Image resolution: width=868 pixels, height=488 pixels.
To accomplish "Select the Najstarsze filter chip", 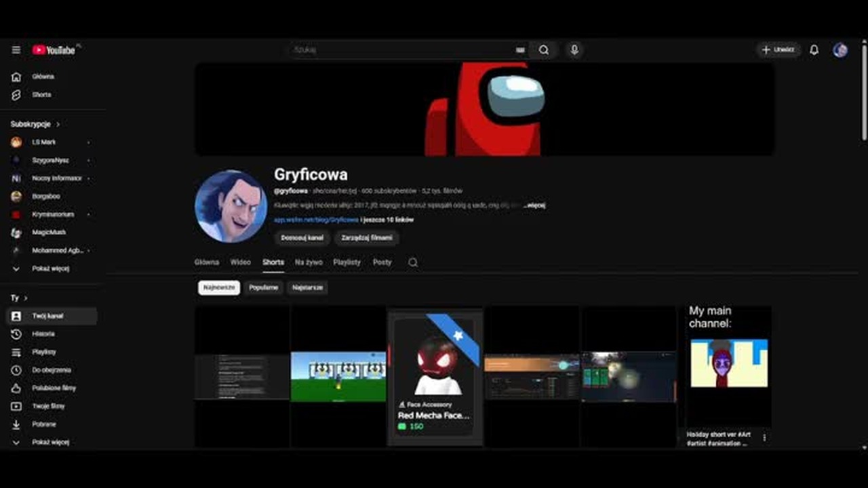I will tap(307, 287).
